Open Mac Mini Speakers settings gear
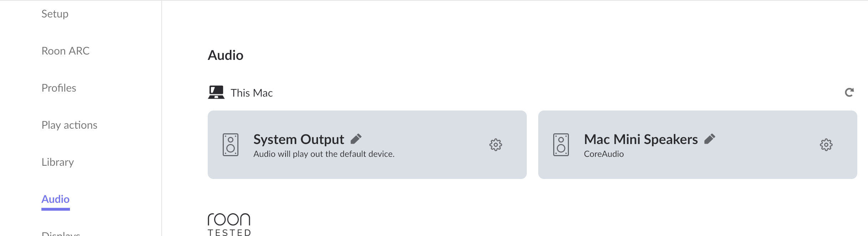Viewport: 868px width, 236px height. [x=826, y=145]
